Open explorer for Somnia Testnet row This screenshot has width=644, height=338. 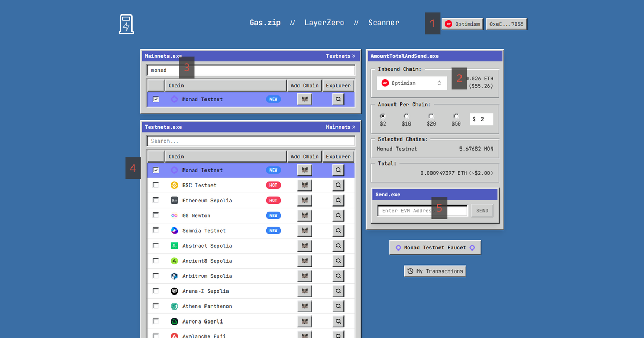[338, 231]
